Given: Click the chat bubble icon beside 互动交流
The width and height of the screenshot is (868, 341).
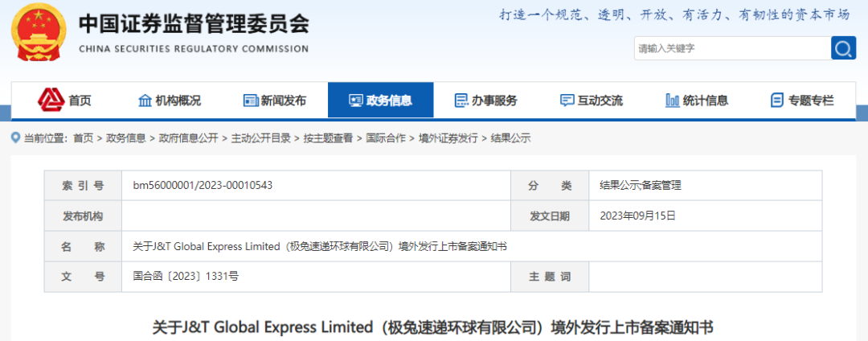Looking at the screenshot, I should coord(567,101).
